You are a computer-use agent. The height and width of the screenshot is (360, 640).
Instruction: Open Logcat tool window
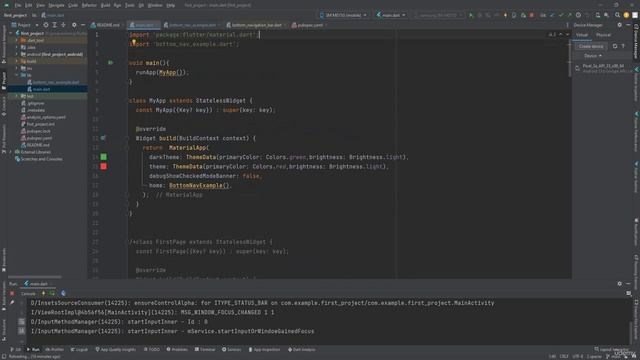tap(79, 349)
